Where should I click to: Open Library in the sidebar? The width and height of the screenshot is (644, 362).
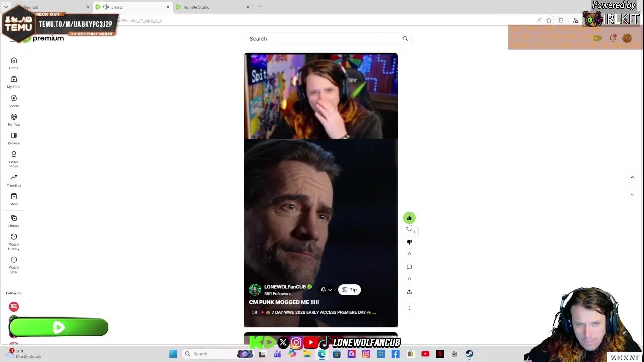(14, 221)
